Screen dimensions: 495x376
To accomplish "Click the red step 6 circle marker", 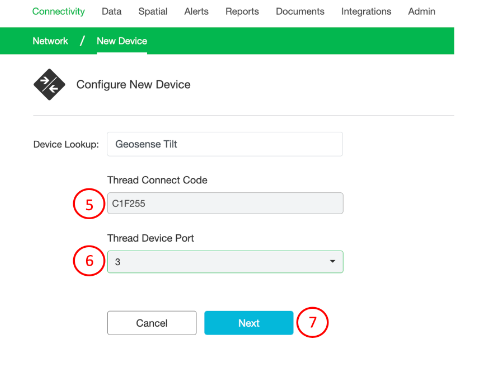I will tap(89, 261).
